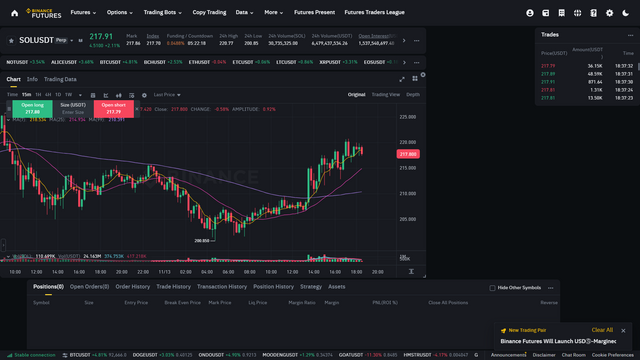640x360 pixels.
Task: Expand the SOLUSDT Perp symbol selector arrow
Action: click(x=72, y=40)
